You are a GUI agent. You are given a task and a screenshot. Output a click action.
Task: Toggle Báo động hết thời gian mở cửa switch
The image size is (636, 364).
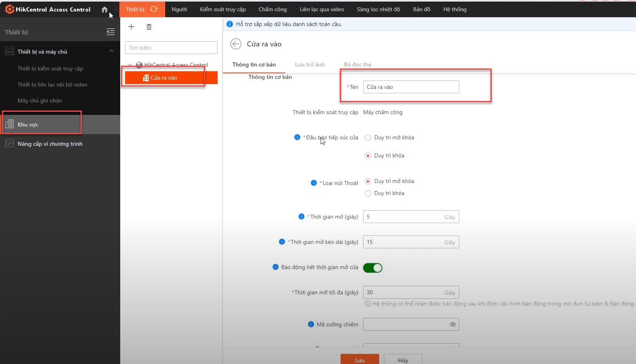pos(372,268)
